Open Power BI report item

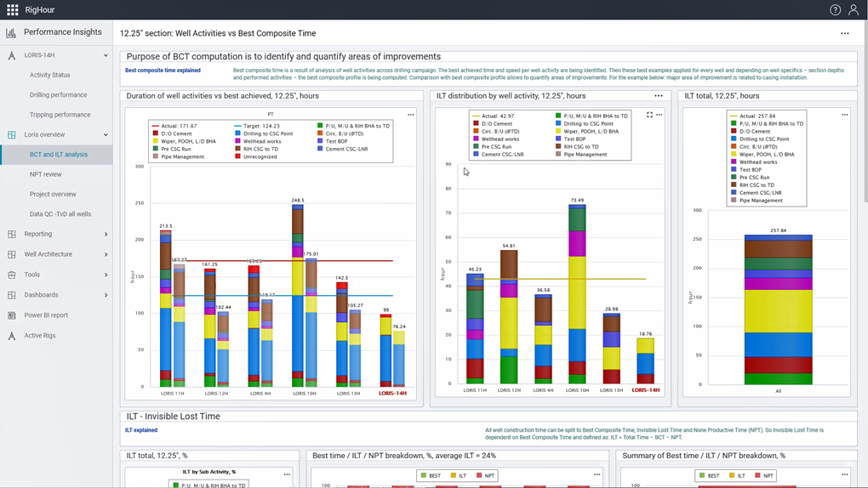pos(46,315)
